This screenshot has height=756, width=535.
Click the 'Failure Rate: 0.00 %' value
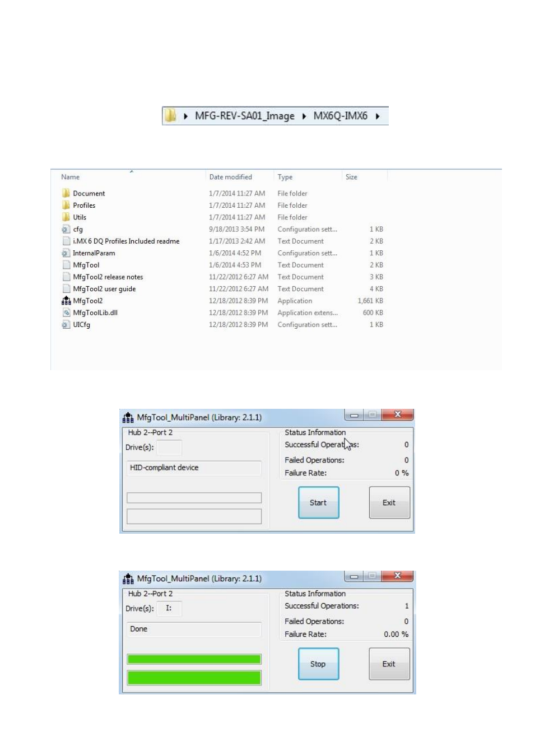(x=396, y=634)
